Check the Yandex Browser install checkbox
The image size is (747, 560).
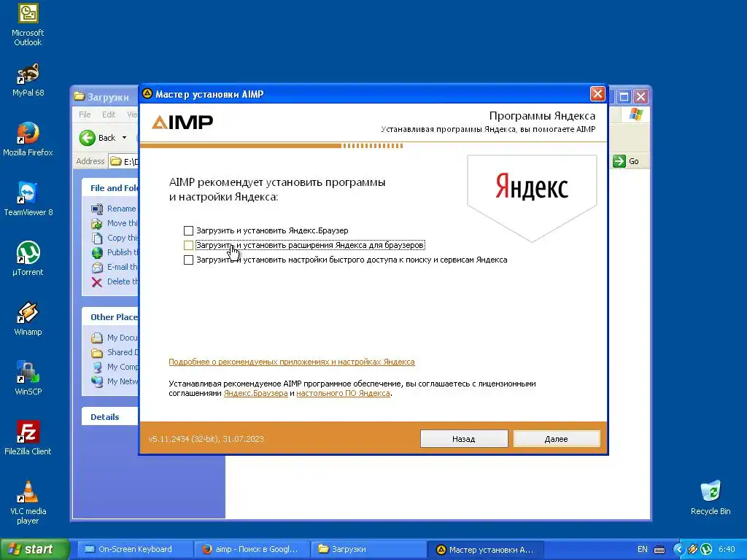point(189,231)
